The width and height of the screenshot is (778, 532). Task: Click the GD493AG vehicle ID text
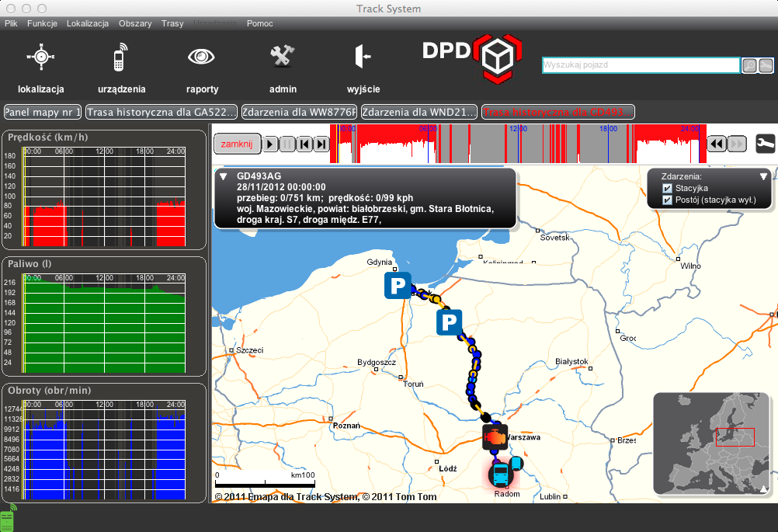[x=259, y=176]
